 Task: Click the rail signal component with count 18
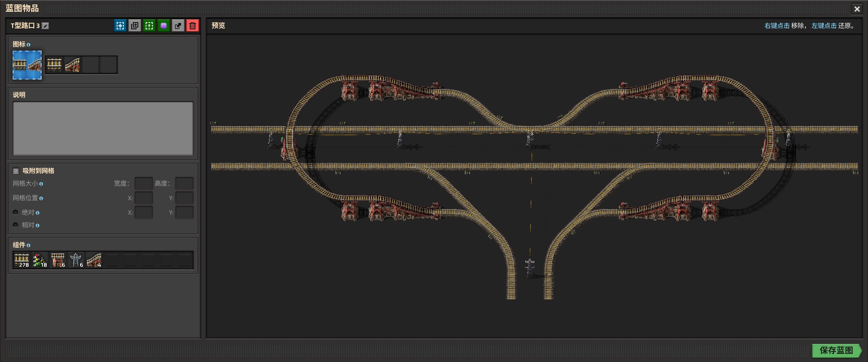click(x=40, y=260)
